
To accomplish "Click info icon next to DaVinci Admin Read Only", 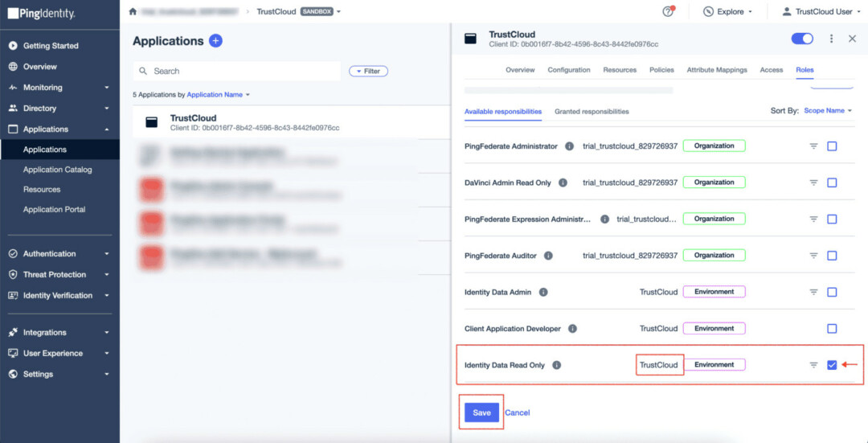I will point(563,183).
